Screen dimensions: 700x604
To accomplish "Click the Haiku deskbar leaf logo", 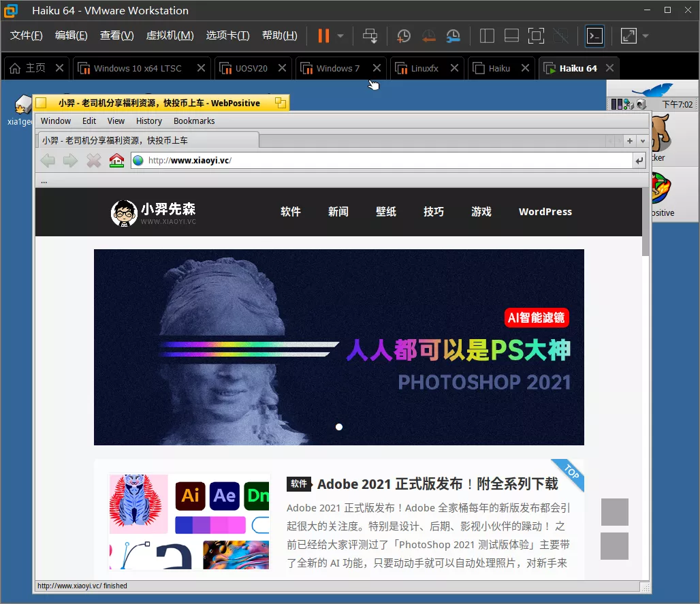I will [652, 89].
